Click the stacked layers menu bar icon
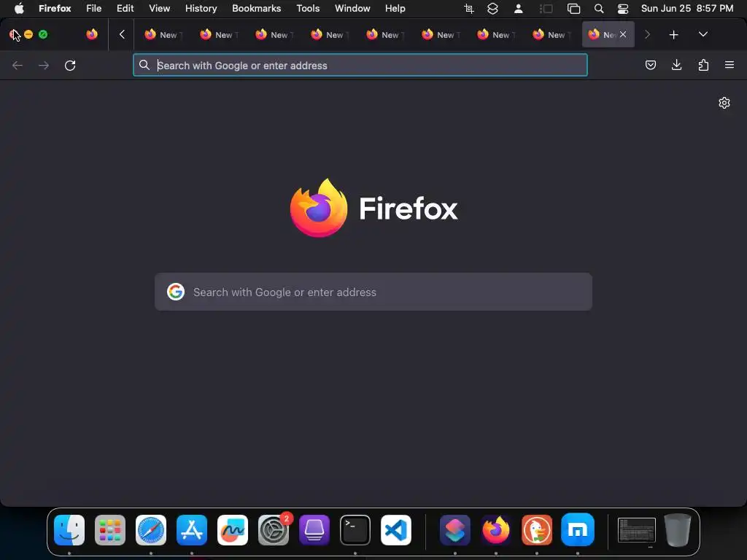This screenshot has height=560, width=747. coord(492,9)
